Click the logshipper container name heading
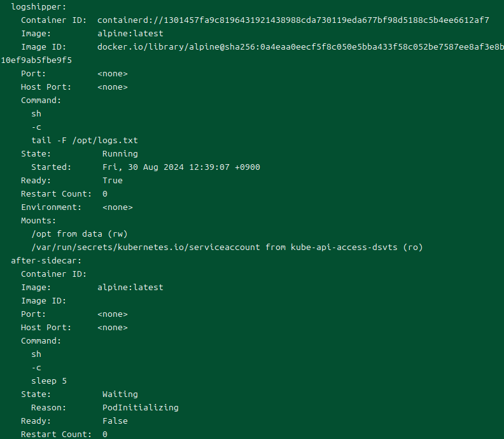 (x=38, y=6)
